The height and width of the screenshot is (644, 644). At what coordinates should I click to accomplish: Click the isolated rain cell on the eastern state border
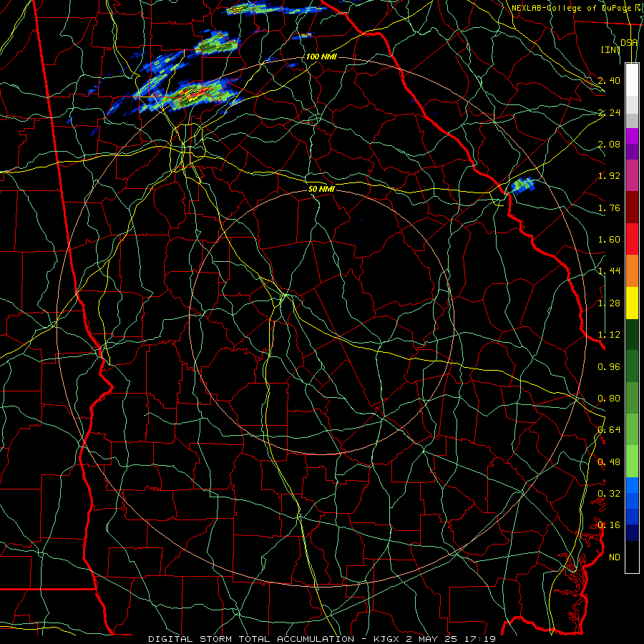(523, 185)
